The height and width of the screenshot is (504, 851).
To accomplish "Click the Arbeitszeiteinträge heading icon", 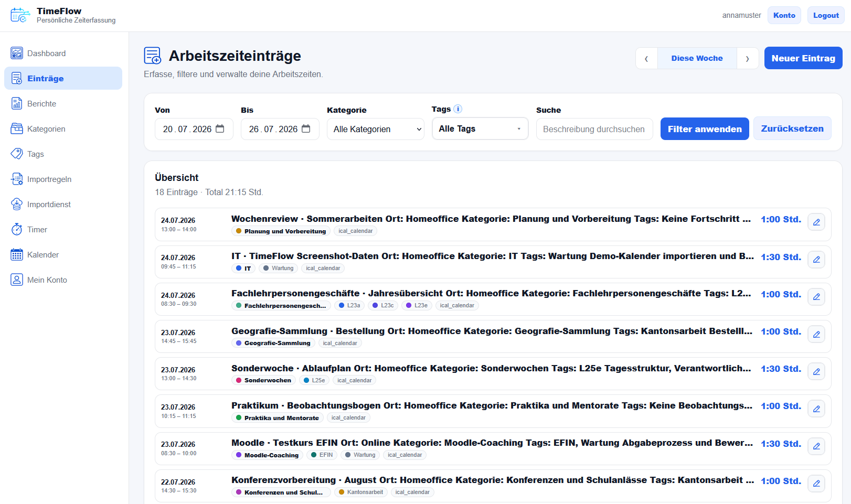I will (x=153, y=56).
